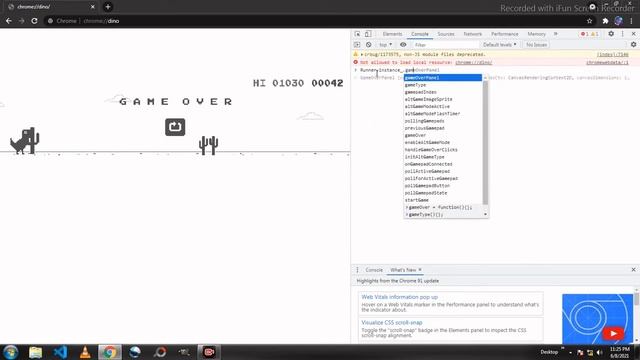This screenshot has height=360, width=640.
Task: Close the What's New tab
Action: coord(420,270)
